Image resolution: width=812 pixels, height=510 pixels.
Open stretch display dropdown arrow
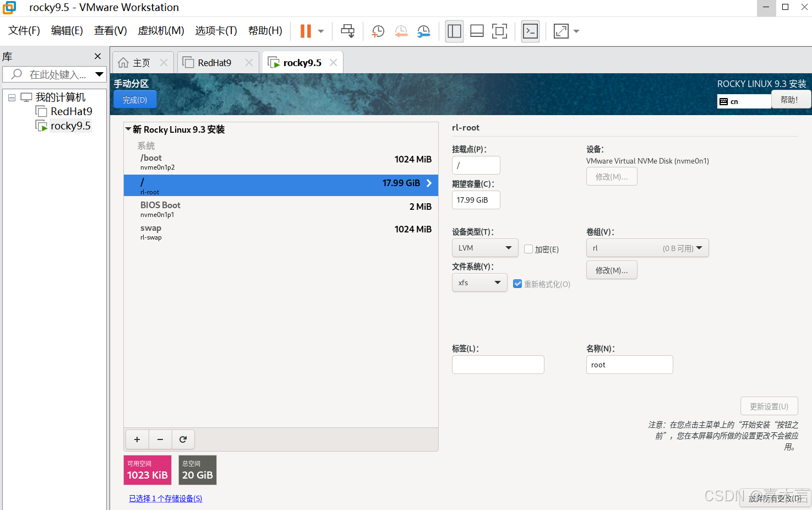576,31
